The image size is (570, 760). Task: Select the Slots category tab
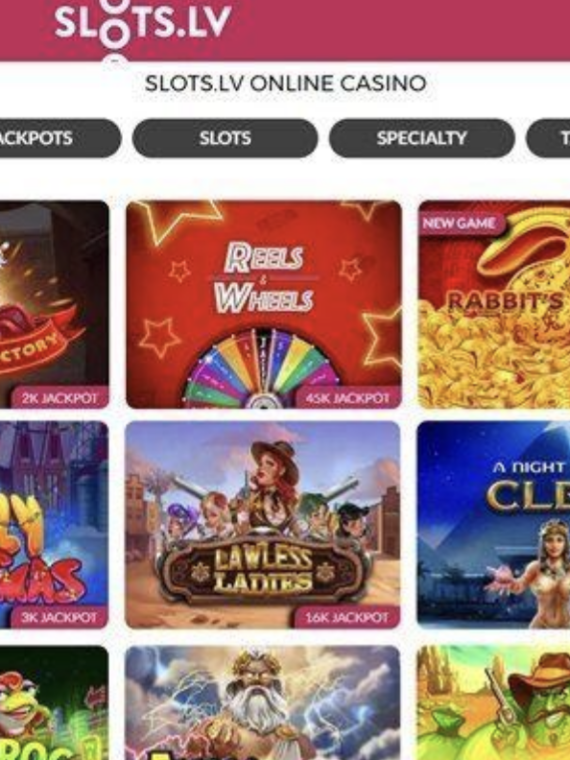coord(225,138)
